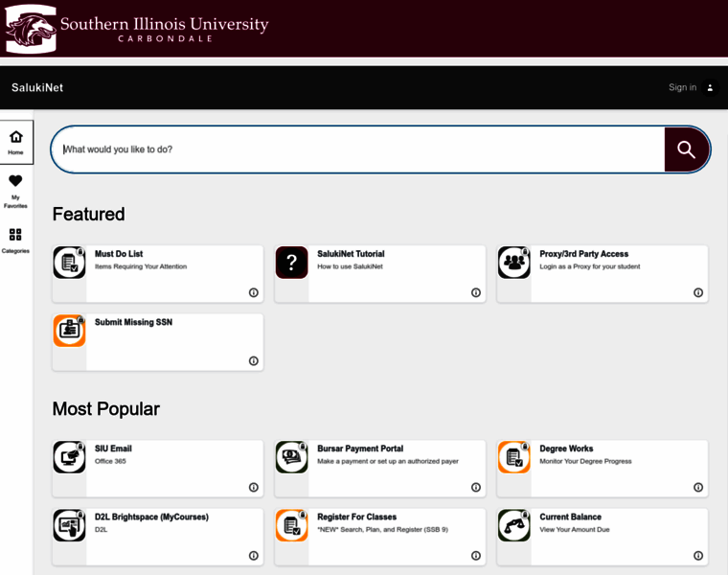Click 'How to use SalukiNet' text
Screen dimensions: 728x575
[x=350, y=266]
